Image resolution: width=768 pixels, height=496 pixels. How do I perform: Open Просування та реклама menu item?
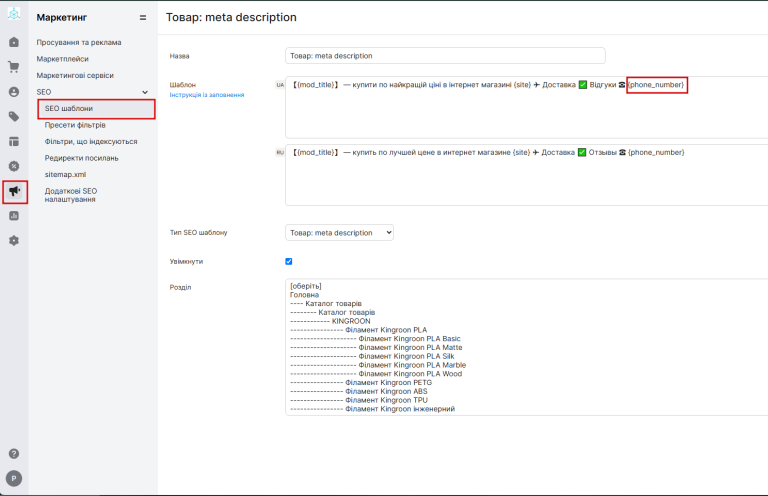(78, 42)
